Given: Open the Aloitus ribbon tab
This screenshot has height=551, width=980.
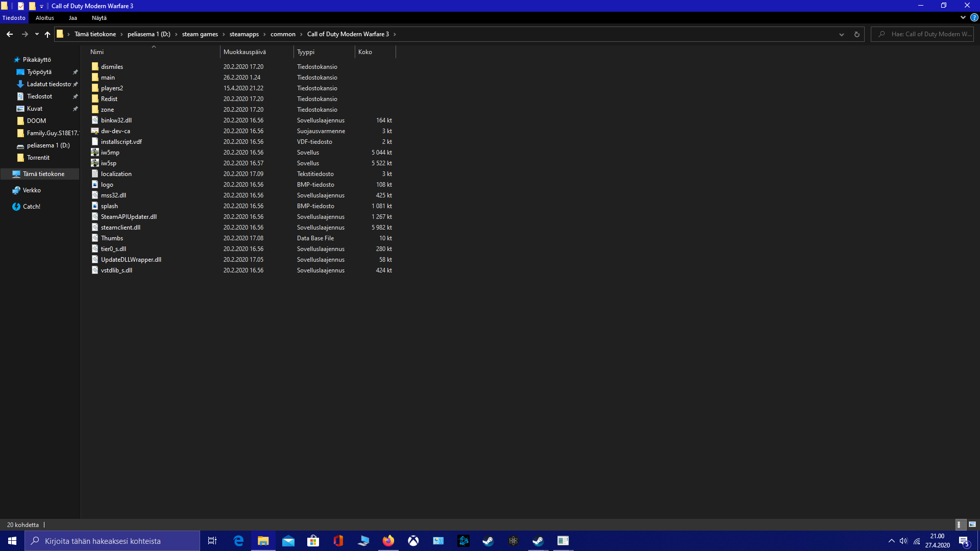Looking at the screenshot, I should 45,18.
